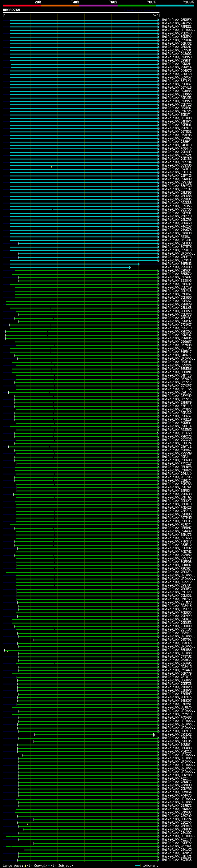The image size is (197, 868).
Task: Select the UniRef100_C1C200 label
Action: point(177,822)
